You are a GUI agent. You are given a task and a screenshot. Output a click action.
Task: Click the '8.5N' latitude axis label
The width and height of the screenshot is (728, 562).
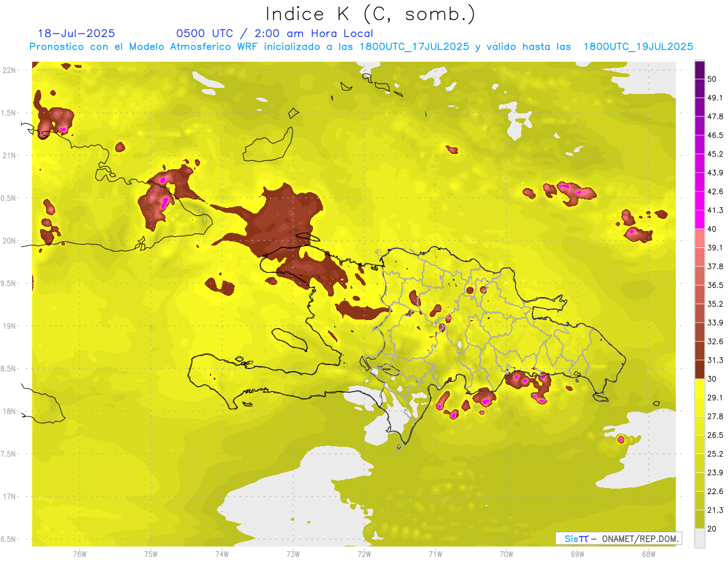pyautogui.click(x=8, y=369)
